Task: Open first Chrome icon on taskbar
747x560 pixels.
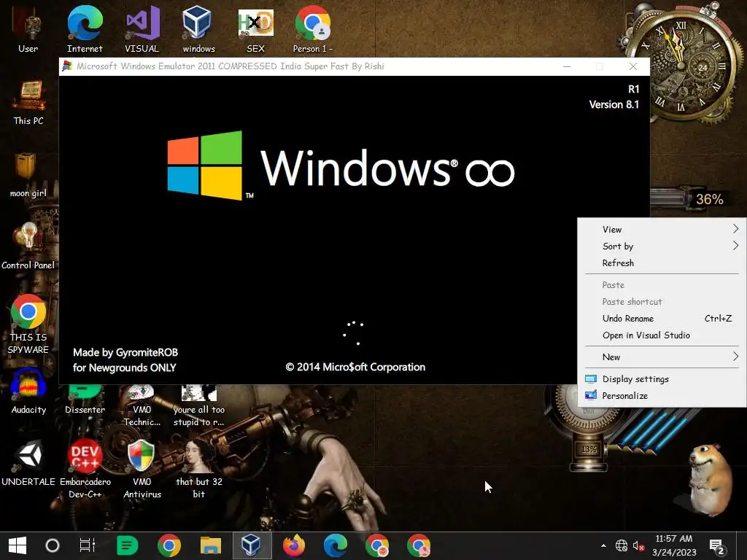Action: pos(169,545)
